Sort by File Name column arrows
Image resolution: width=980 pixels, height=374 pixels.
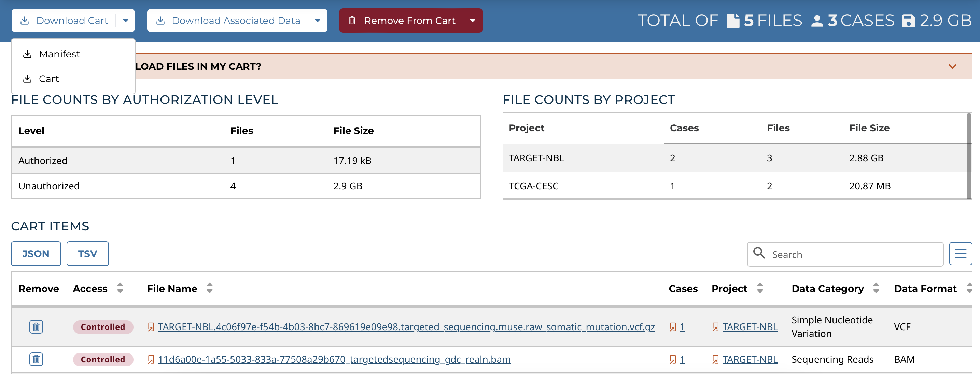coord(210,288)
